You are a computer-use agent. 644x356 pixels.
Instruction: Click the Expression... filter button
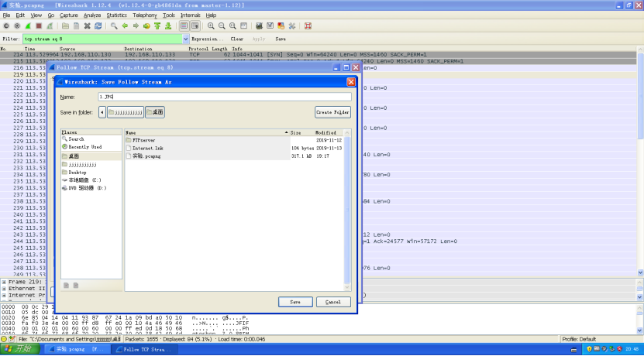pyautogui.click(x=208, y=39)
